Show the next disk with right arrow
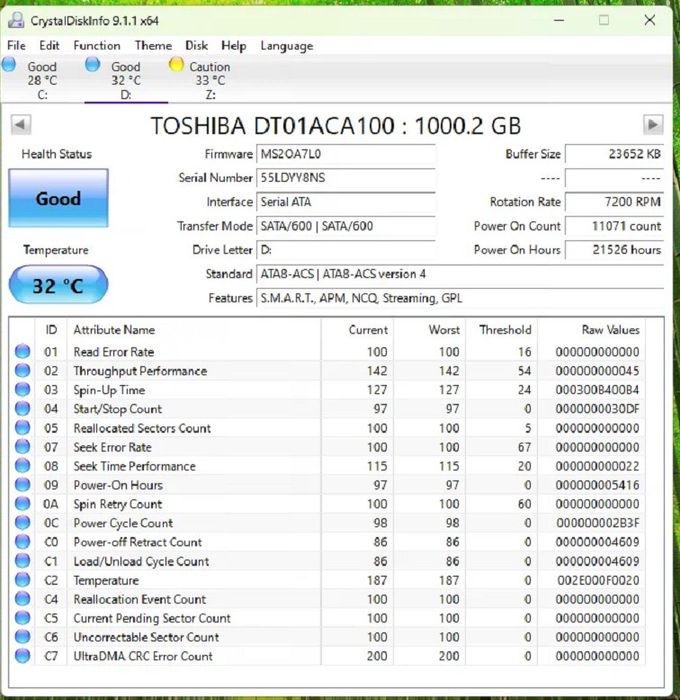Screen dimensions: 680x700 coord(653,125)
